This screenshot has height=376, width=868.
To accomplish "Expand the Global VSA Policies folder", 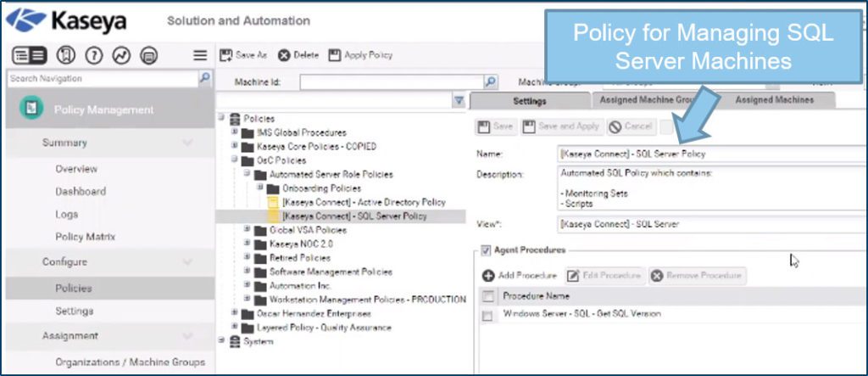I will click(x=248, y=229).
